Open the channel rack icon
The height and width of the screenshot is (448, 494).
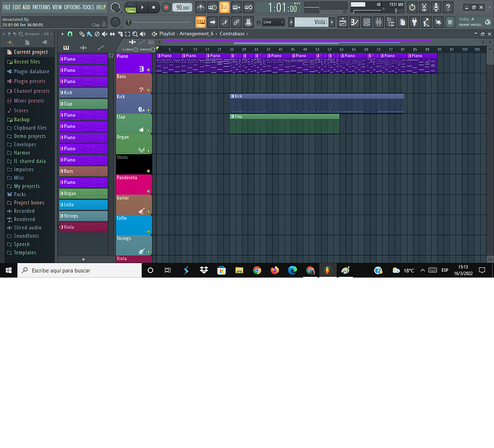pos(367,22)
